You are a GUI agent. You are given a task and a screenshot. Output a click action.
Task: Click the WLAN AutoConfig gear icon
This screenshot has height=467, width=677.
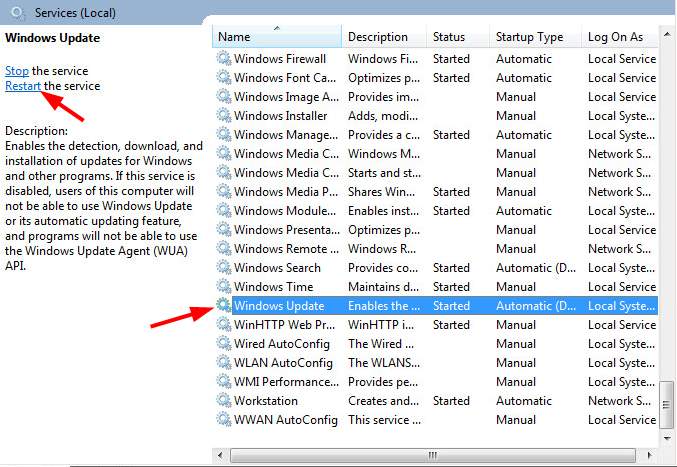224,362
